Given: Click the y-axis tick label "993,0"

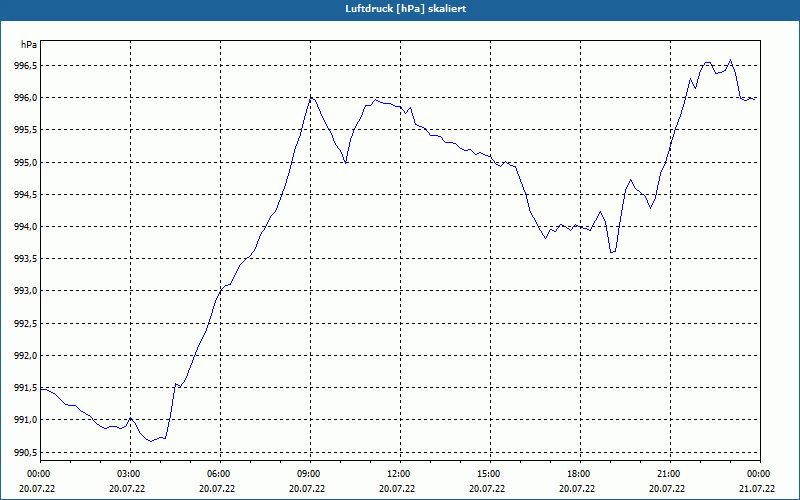Looking at the screenshot, I should [26, 291].
